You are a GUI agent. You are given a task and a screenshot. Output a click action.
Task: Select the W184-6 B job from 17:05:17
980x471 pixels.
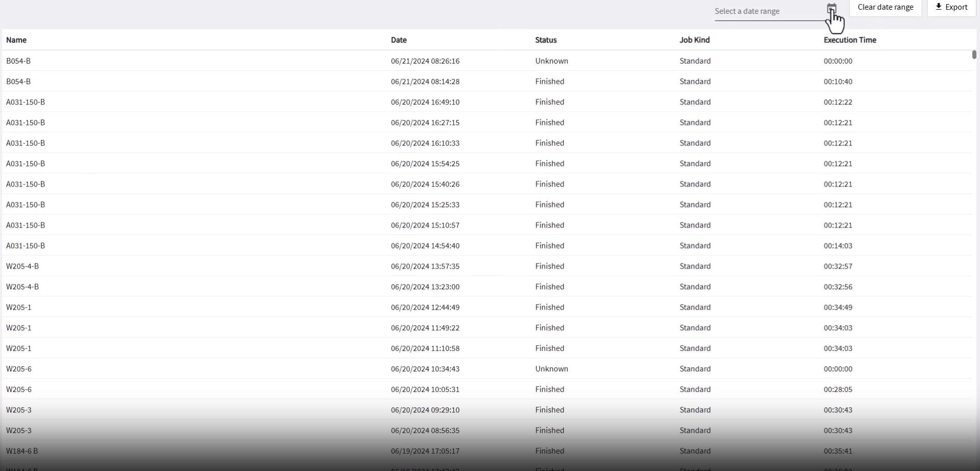coord(22,451)
